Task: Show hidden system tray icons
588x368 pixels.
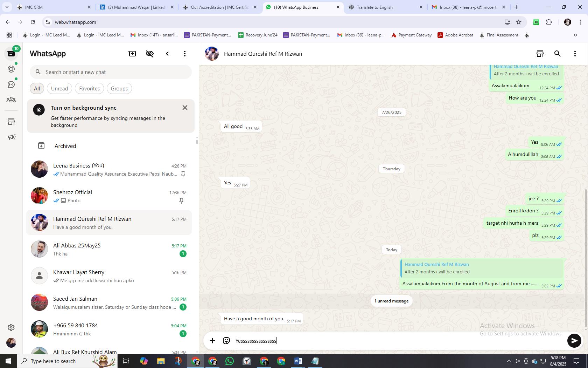Action: coord(509,361)
